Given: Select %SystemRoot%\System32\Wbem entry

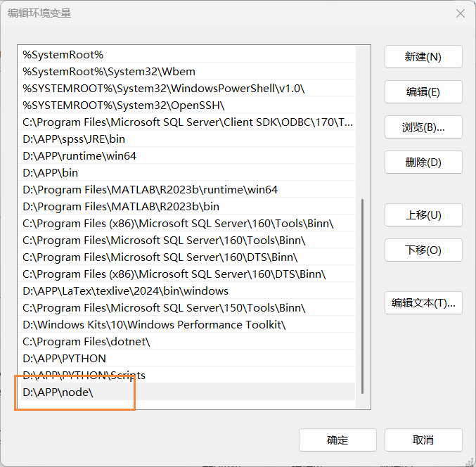Looking at the screenshot, I should pyautogui.click(x=187, y=72).
